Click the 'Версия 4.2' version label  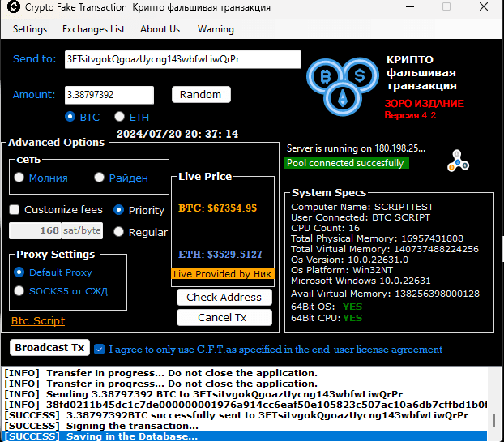click(410, 115)
